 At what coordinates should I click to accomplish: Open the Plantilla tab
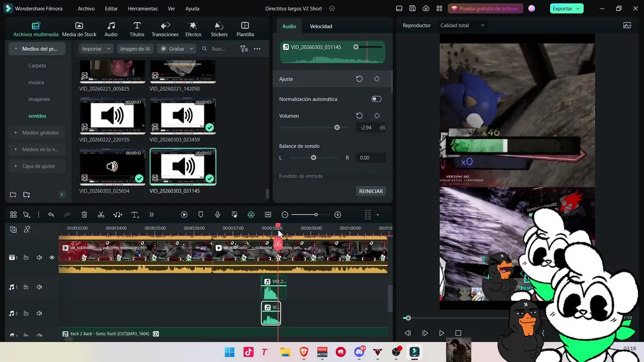245,30
